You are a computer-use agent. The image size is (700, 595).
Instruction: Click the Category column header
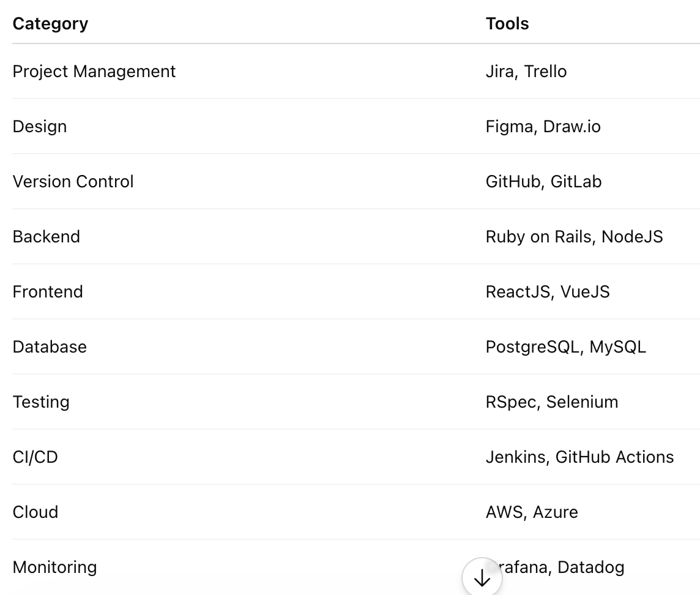coord(50,24)
